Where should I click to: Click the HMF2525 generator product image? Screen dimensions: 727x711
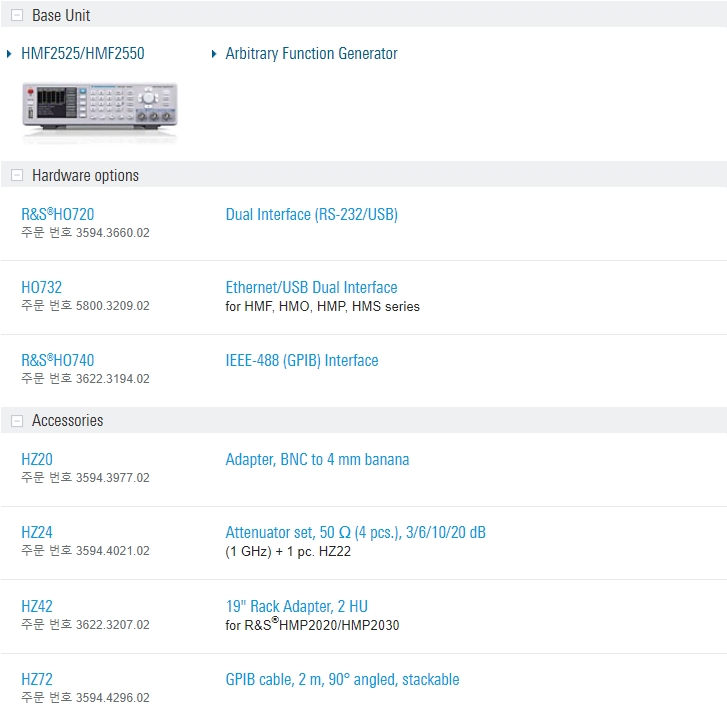(x=100, y=108)
